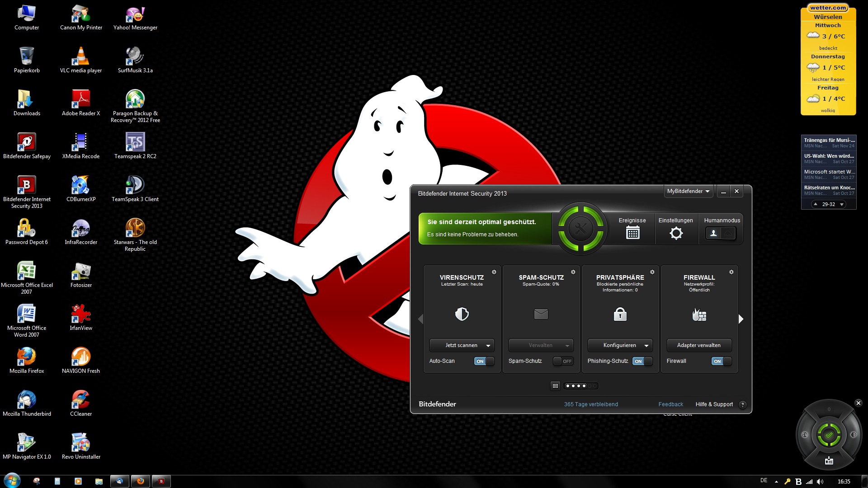Open Einstellungen gear icon
Screen dimensions: 868x488
[676, 233]
